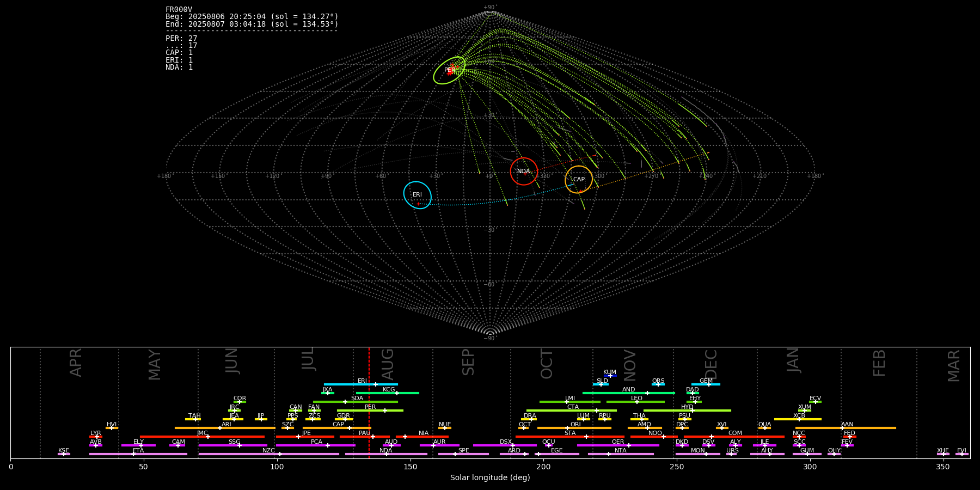Click the SPE shower bar label
980x490 pixels.
click(x=464, y=451)
